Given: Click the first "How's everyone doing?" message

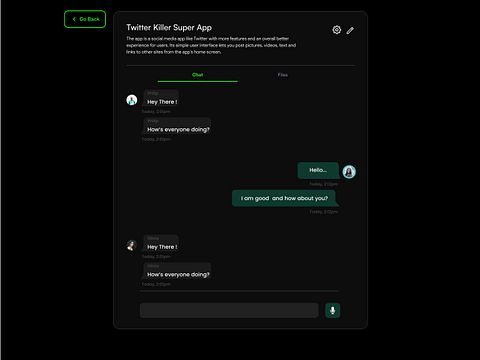Looking at the screenshot, I should (x=178, y=126).
